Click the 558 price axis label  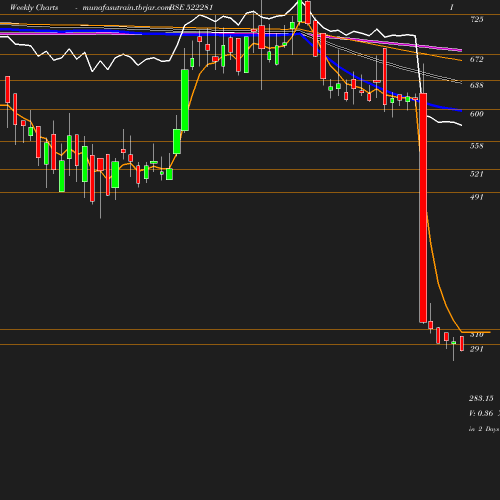coord(477,146)
